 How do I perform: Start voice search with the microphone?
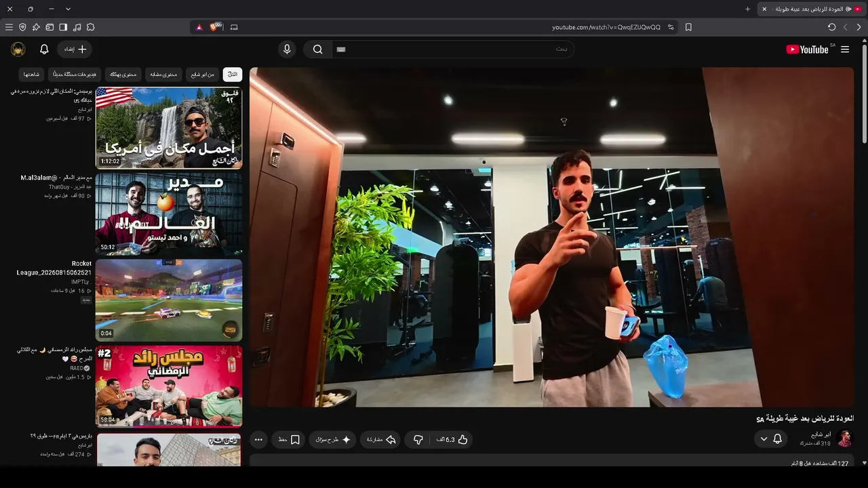tap(287, 49)
